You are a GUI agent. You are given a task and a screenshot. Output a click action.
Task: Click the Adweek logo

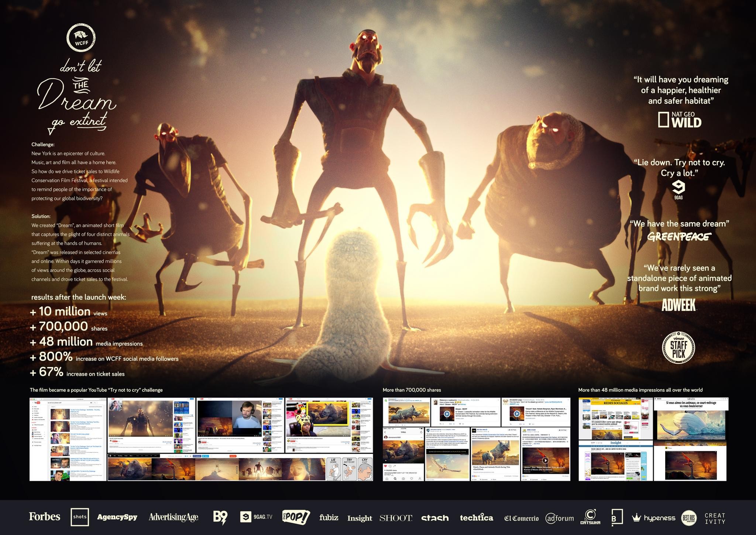pyautogui.click(x=678, y=305)
